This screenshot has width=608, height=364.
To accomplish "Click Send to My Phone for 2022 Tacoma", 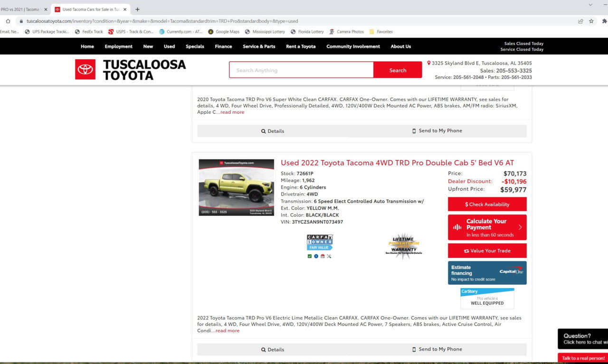I will point(437,349).
